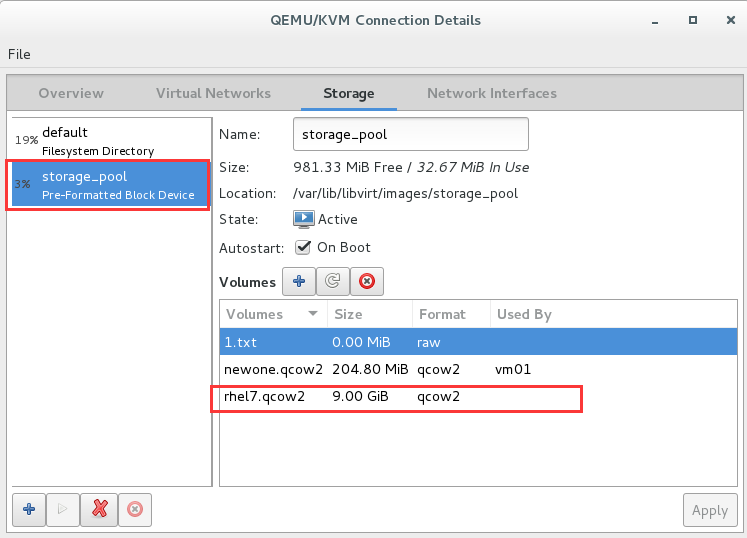Click the Size column header
747x538 pixels.
click(x=370, y=314)
